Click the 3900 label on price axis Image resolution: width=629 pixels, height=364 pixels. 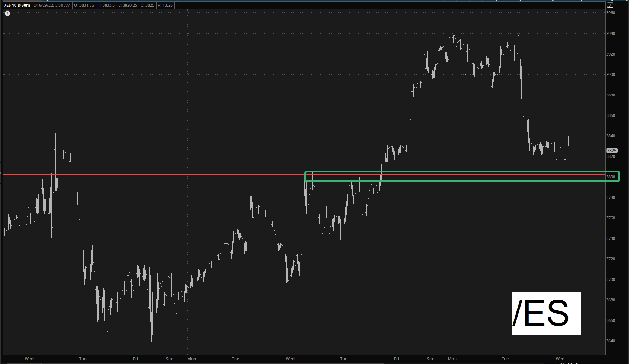click(611, 75)
